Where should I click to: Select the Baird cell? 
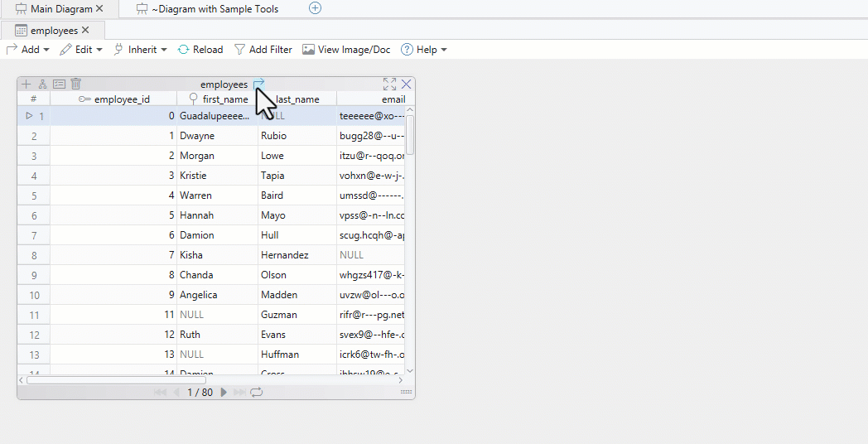click(297, 195)
